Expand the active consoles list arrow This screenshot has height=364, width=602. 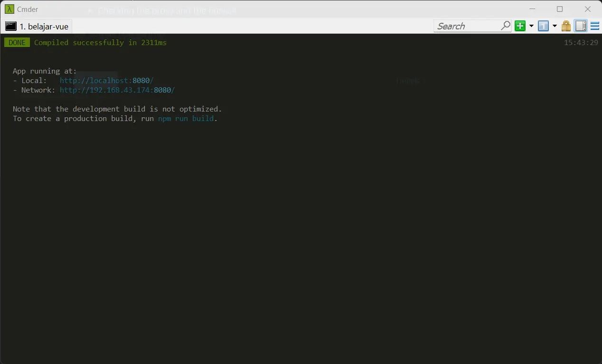tap(555, 26)
